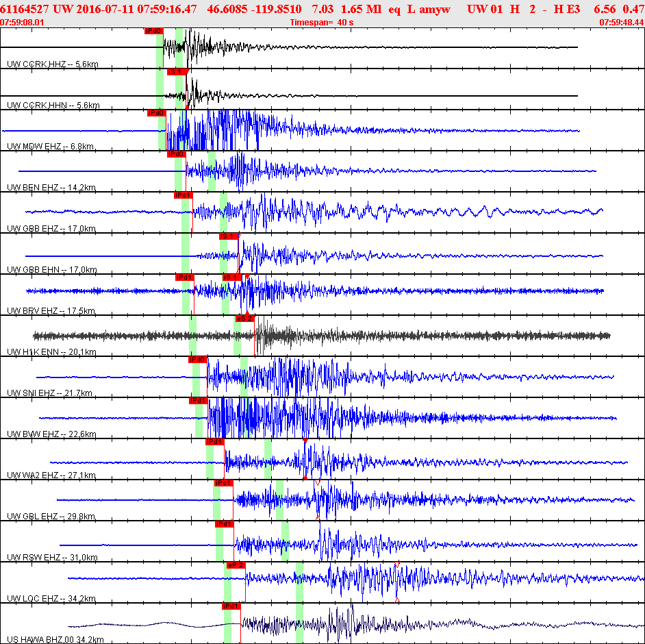Screen dimensions: 645x644
Task: Click the Timespan 40 s header text
Action: (x=322, y=23)
